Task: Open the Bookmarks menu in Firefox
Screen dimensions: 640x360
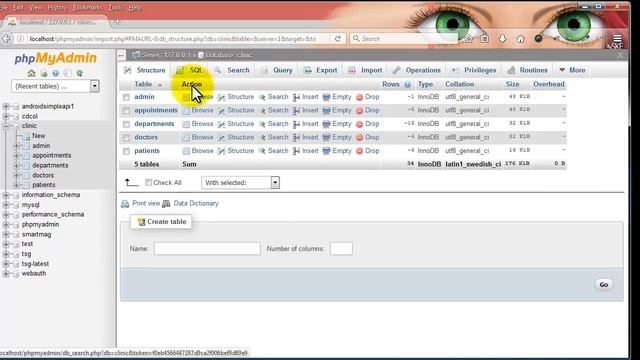Action: 87,8
